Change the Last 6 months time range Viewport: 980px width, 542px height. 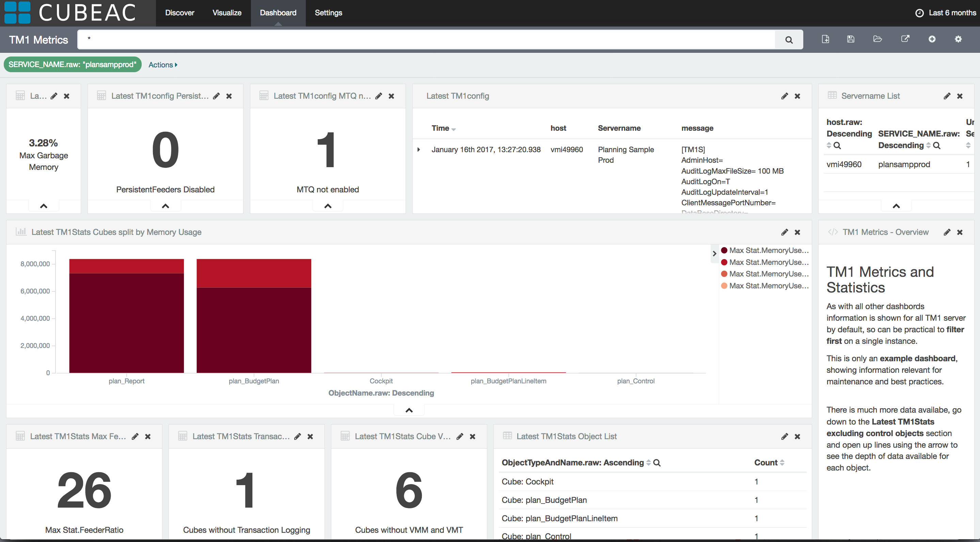(952, 13)
